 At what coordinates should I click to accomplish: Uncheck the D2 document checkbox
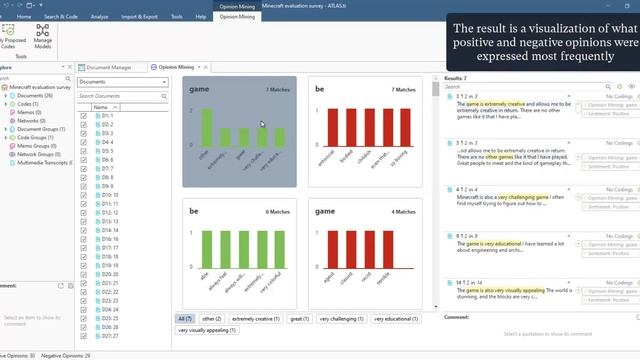(84, 124)
